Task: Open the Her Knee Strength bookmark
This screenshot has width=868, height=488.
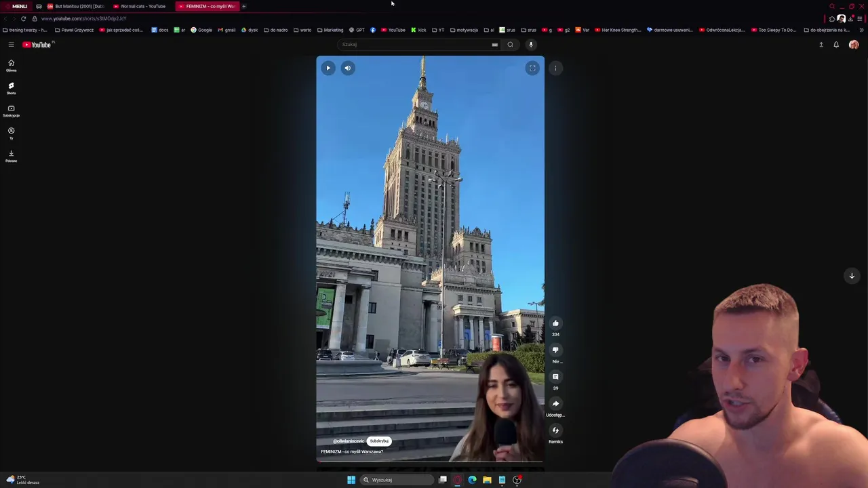Action: pos(617,30)
